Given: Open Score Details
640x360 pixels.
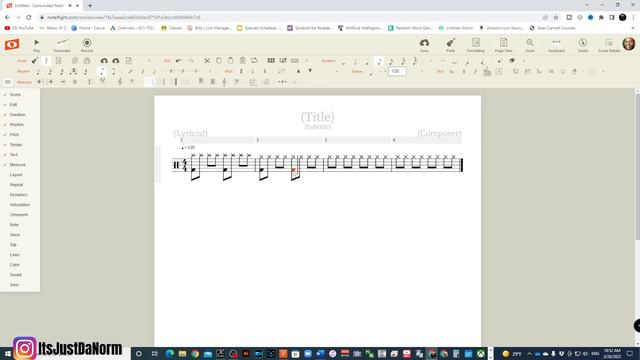Looking at the screenshot, I should 609,45.
